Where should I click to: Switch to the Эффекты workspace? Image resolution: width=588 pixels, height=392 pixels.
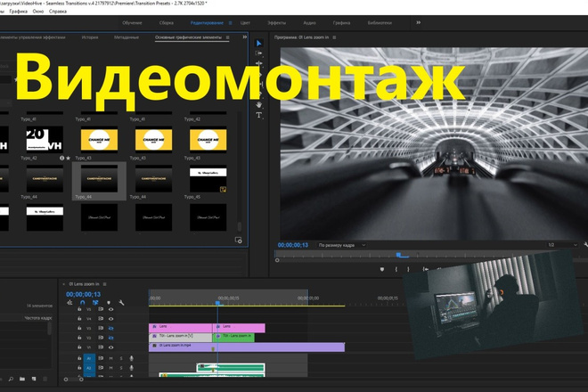point(276,23)
